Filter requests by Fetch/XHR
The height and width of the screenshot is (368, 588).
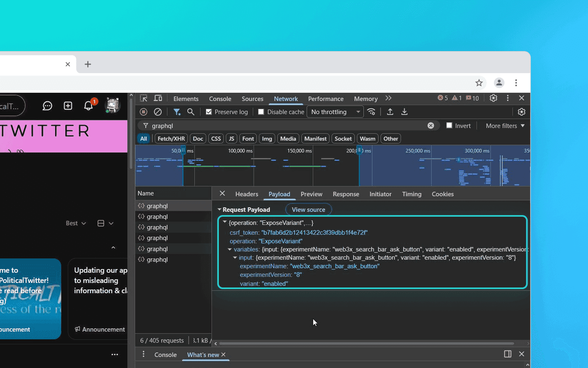[171, 139]
